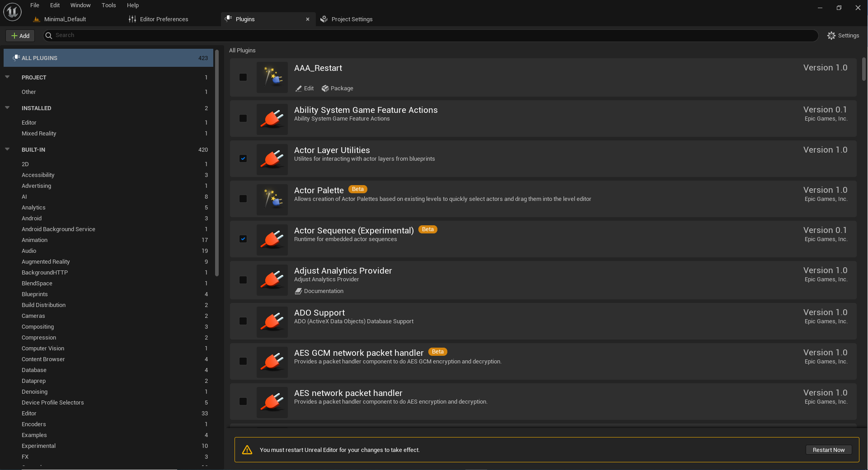
Task: Click the Settings gear icon
Action: [x=831, y=36]
